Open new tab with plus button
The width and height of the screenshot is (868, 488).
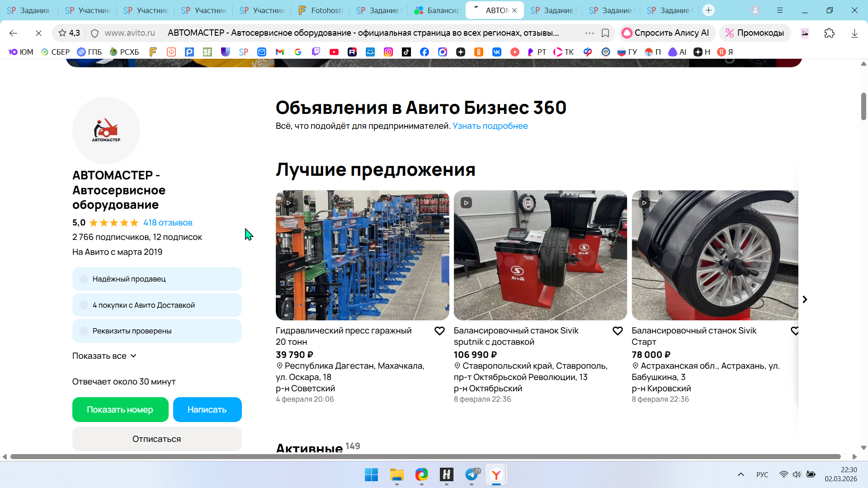click(x=708, y=10)
